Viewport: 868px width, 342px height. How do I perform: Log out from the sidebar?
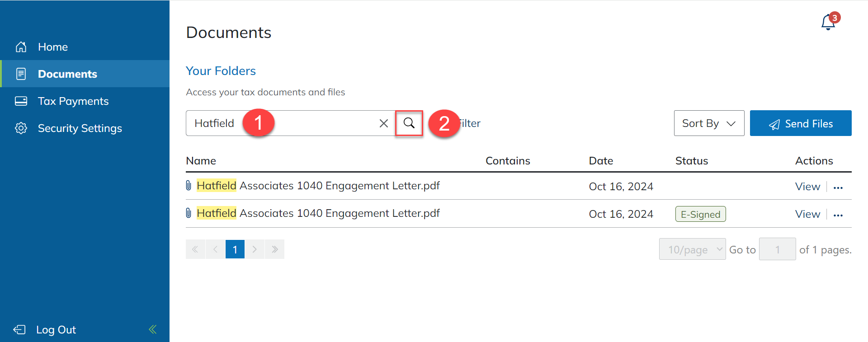(x=56, y=330)
